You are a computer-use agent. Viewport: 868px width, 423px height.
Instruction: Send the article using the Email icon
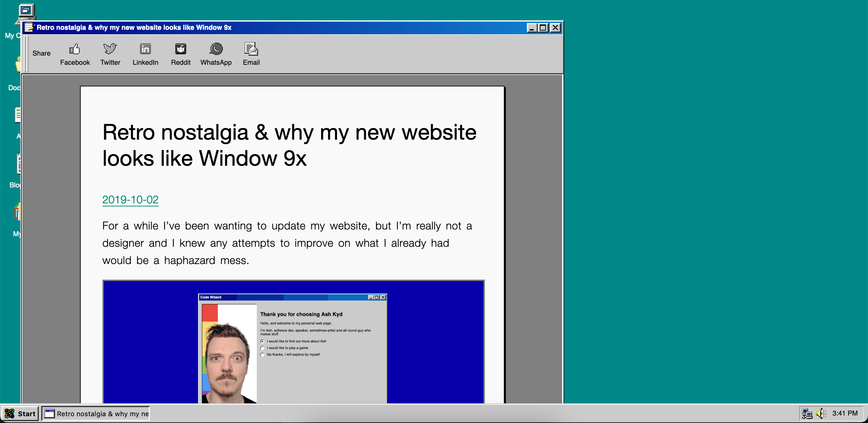251,49
